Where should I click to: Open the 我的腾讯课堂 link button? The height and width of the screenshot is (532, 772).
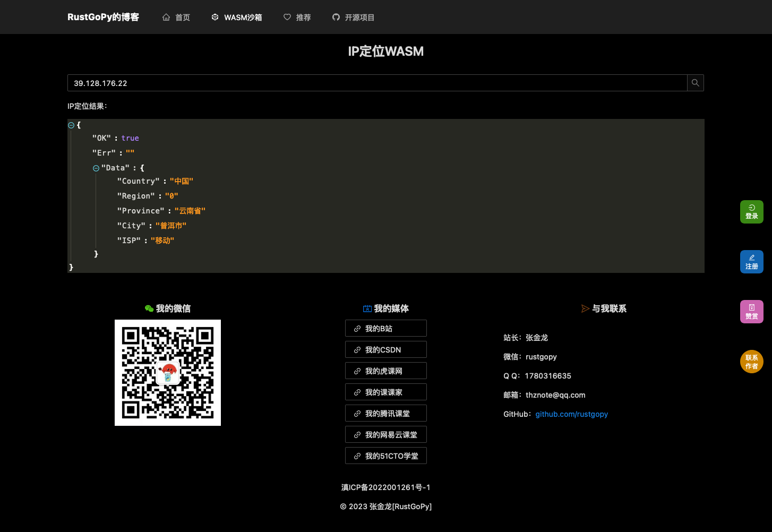(386, 413)
